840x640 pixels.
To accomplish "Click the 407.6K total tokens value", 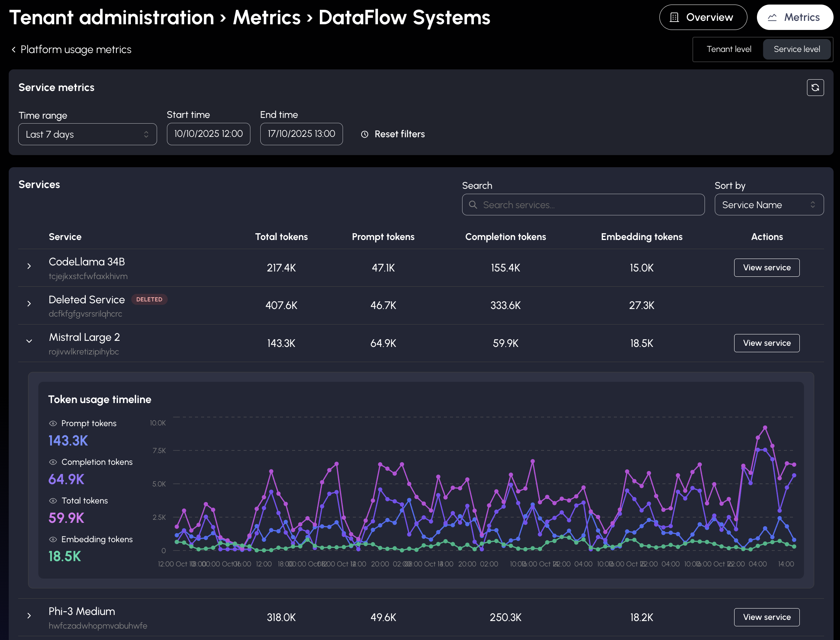I will pyautogui.click(x=281, y=305).
